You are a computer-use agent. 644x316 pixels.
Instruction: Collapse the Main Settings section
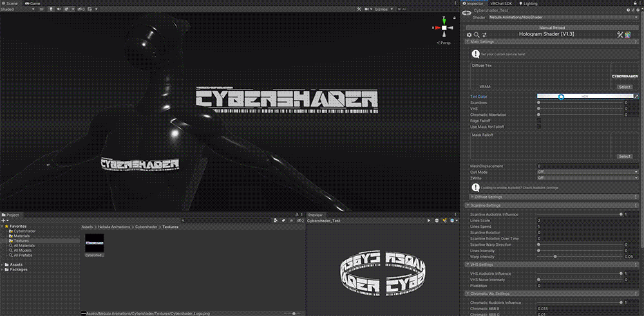tap(553, 42)
